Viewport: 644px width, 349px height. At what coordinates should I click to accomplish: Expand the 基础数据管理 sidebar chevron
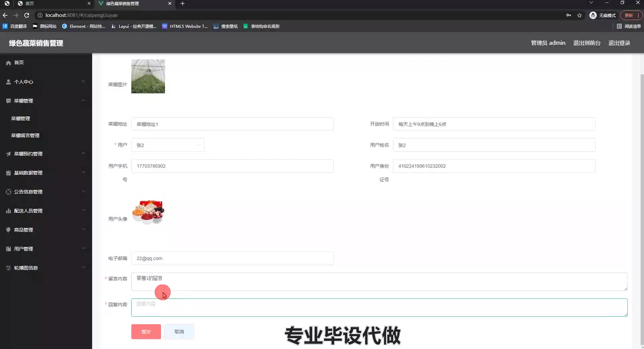click(83, 172)
